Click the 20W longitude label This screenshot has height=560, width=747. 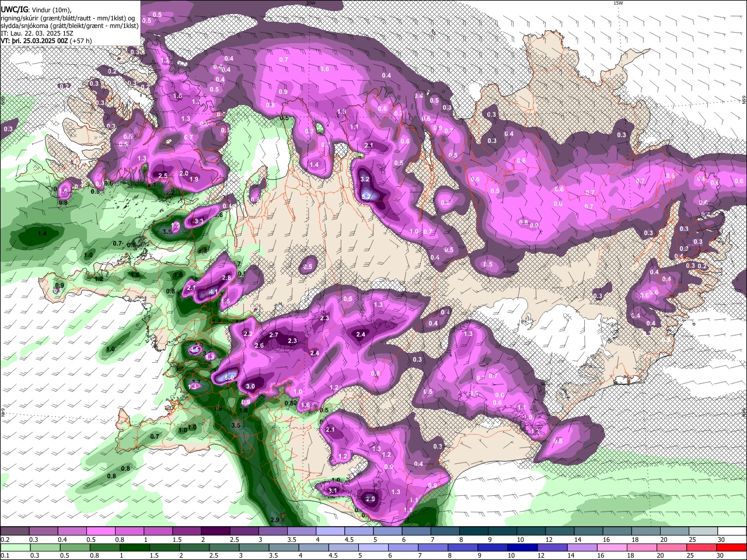(x=311, y=3)
